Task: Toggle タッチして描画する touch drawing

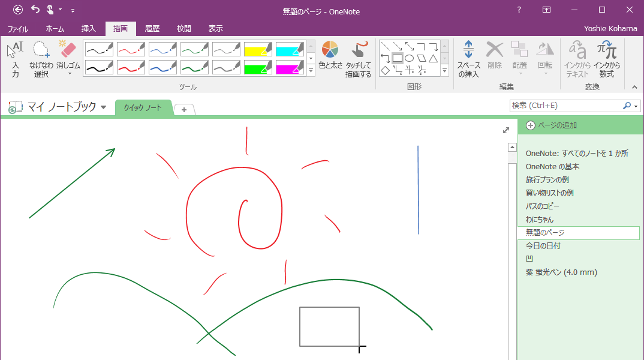Action: point(358,59)
